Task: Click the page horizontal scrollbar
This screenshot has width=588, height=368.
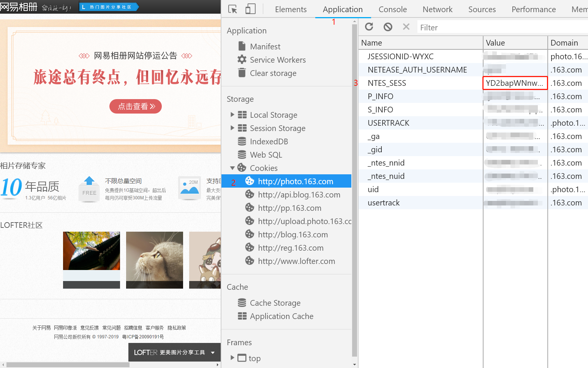Action: point(68,365)
